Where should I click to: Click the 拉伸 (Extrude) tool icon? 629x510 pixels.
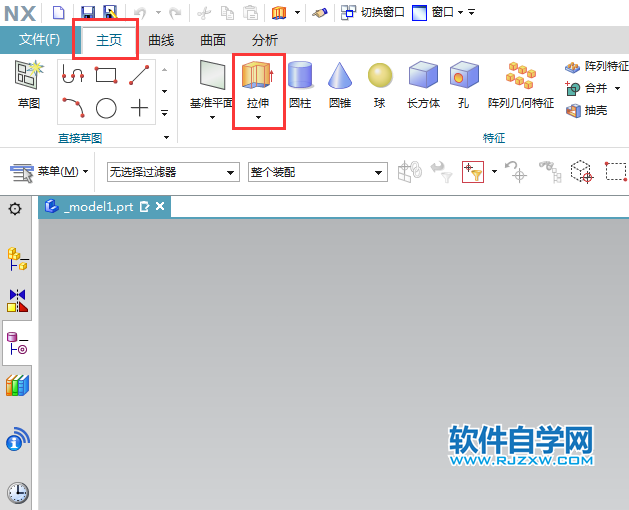tap(258, 78)
